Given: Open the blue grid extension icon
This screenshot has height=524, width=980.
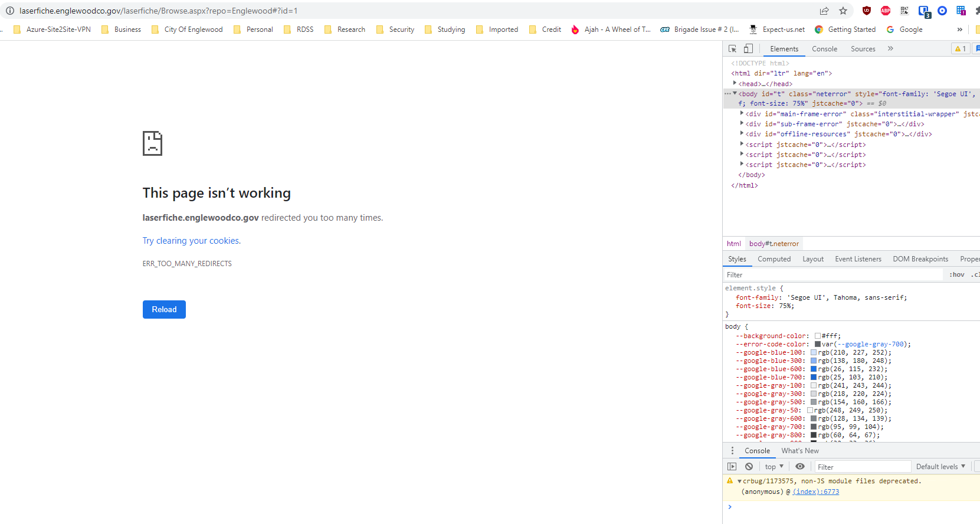Looking at the screenshot, I should pos(961,11).
